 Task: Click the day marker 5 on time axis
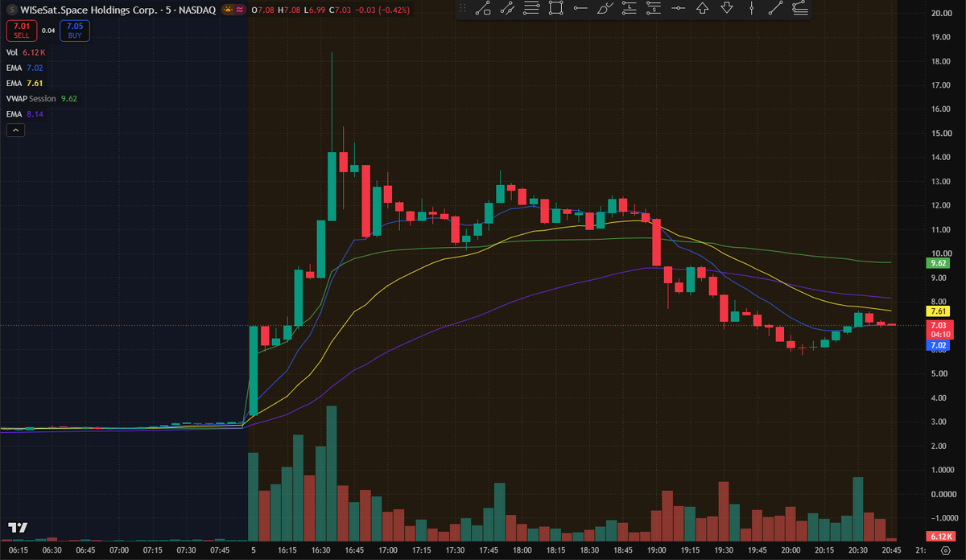point(254,550)
